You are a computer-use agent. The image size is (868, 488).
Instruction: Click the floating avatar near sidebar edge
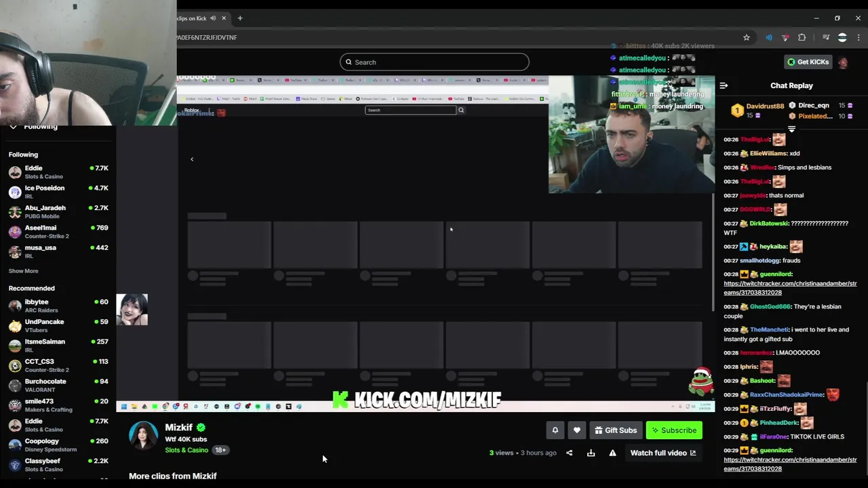coord(132,310)
